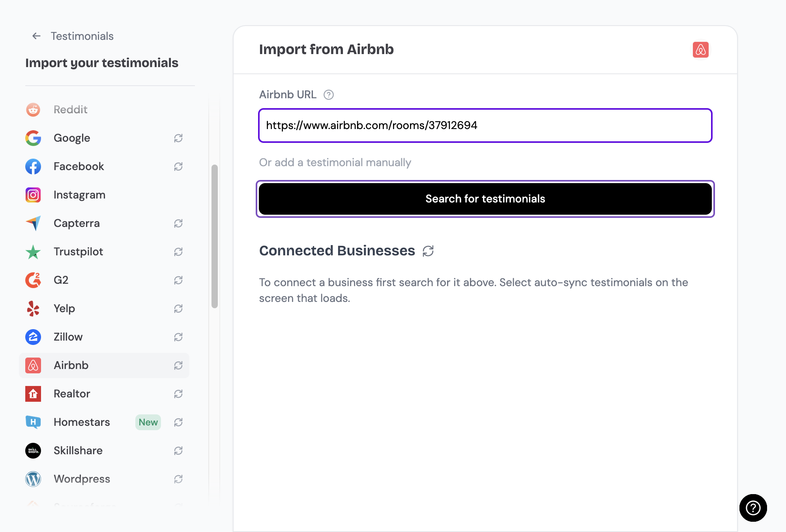The image size is (786, 532).
Task: Click the Wordpress logo icon
Action: [33, 479]
